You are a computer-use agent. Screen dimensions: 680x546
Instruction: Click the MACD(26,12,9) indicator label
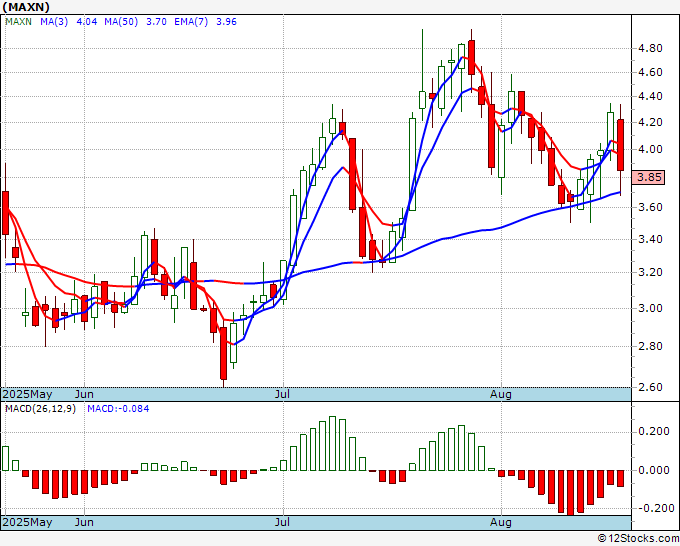tap(40, 409)
